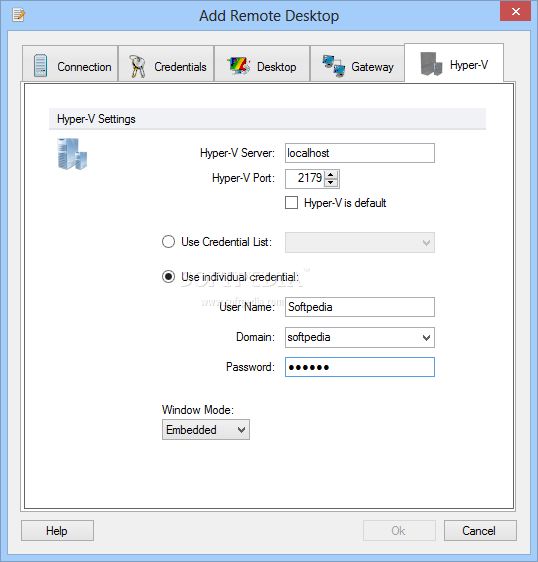Click the Desktop tab colorful monitor icon
The image size is (538, 562).
238,66
